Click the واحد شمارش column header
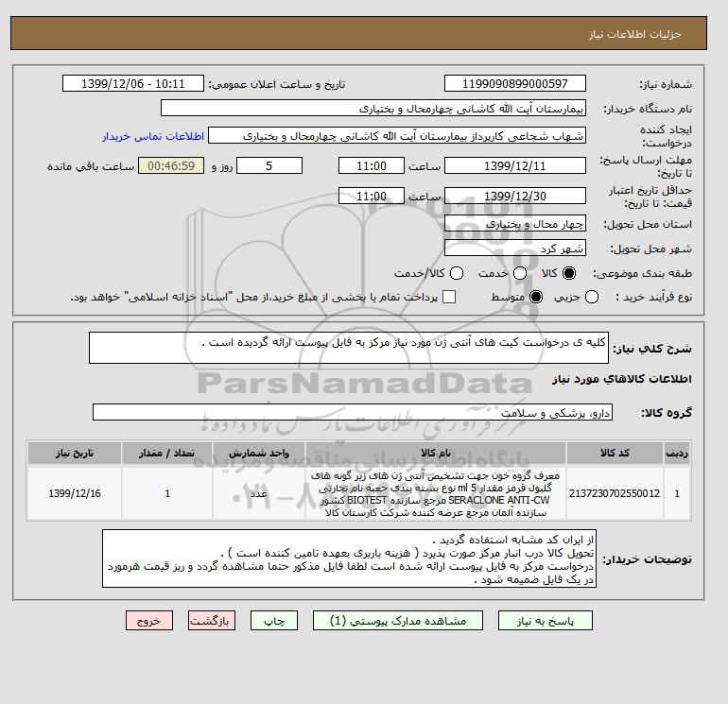728x704 pixels. [x=259, y=453]
